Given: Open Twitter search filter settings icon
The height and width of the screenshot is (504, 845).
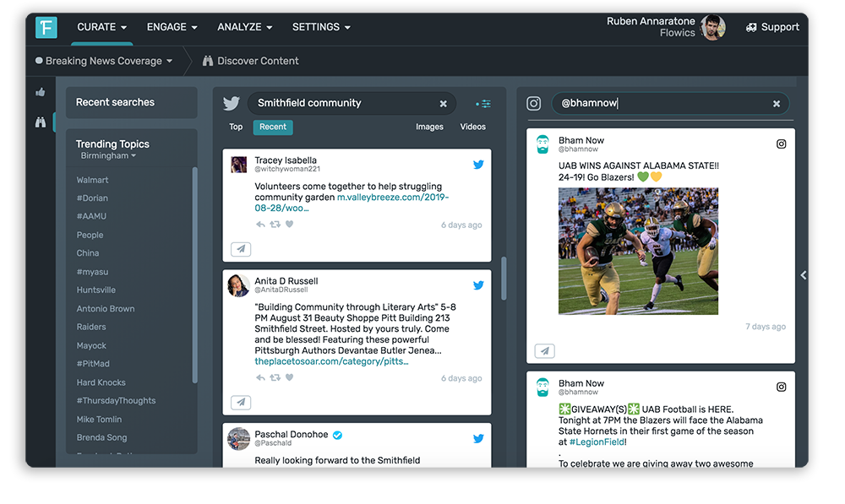Looking at the screenshot, I should tap(483, 104).
